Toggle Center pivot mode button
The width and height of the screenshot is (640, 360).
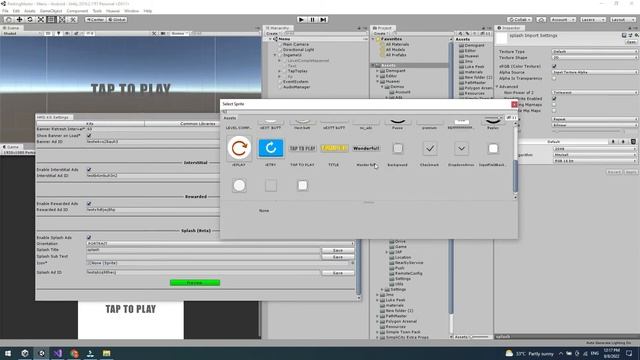click(x=95, y=20)
